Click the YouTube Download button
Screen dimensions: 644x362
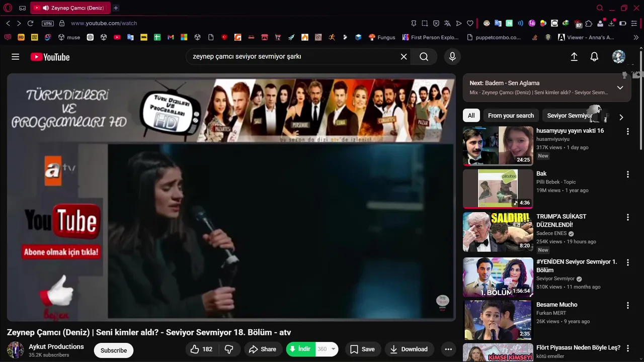click(x=409, y=349)
